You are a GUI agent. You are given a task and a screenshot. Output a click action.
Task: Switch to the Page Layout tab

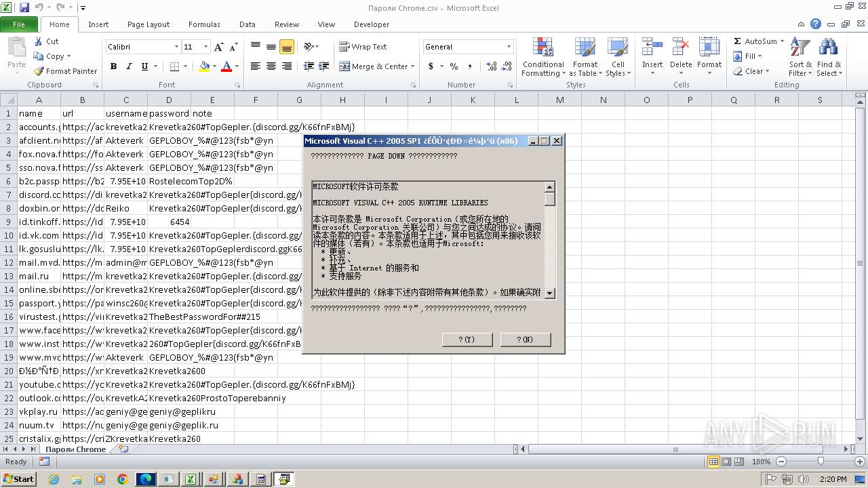coord(149,24)
